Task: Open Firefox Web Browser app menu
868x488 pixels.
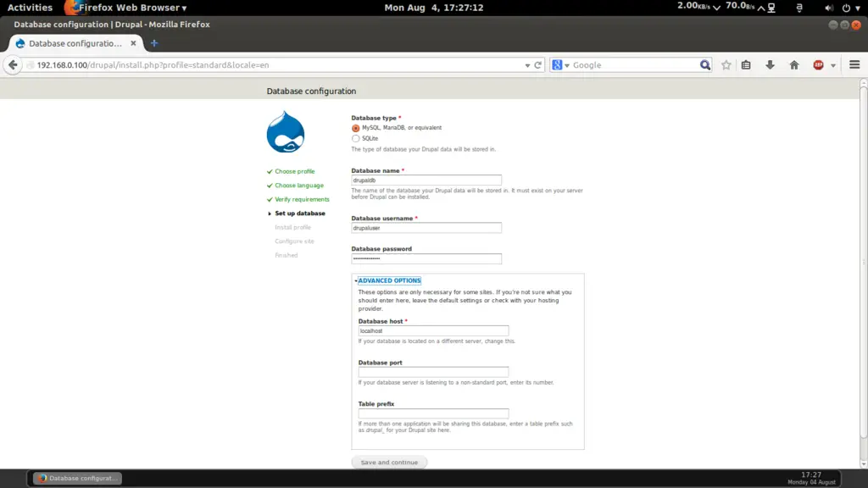Action: pyautogui.click(x=126, y=8)
